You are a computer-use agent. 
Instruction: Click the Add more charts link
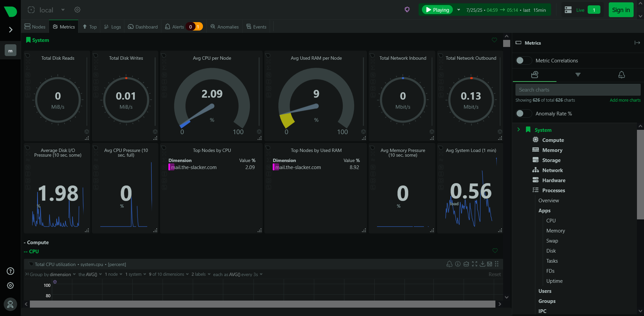coord(625,100)
